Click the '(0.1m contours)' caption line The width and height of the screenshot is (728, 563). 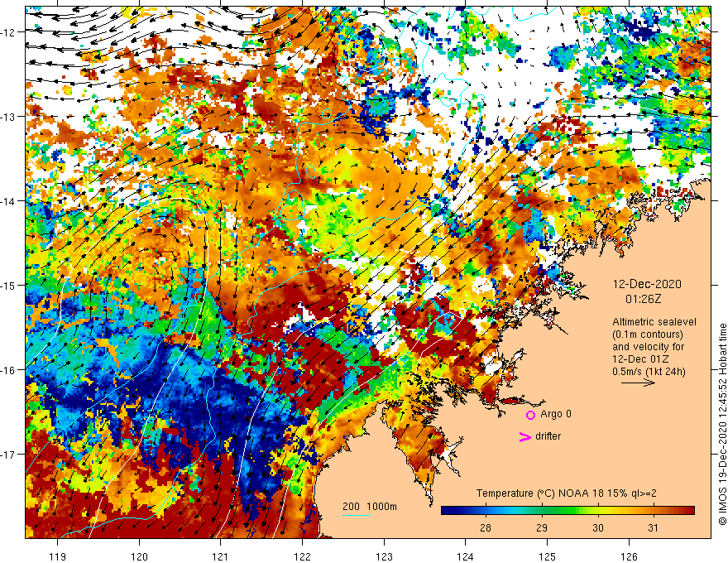[x=647, y=334]
